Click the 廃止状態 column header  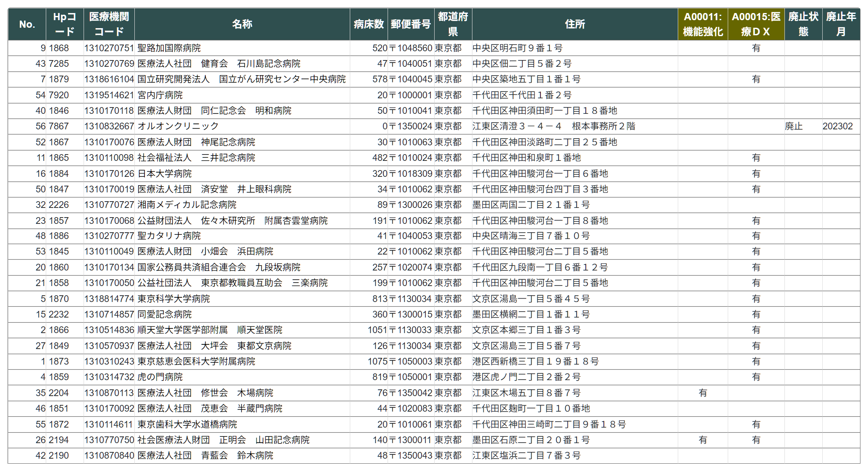pyautogui.click(x=803, y=24)
